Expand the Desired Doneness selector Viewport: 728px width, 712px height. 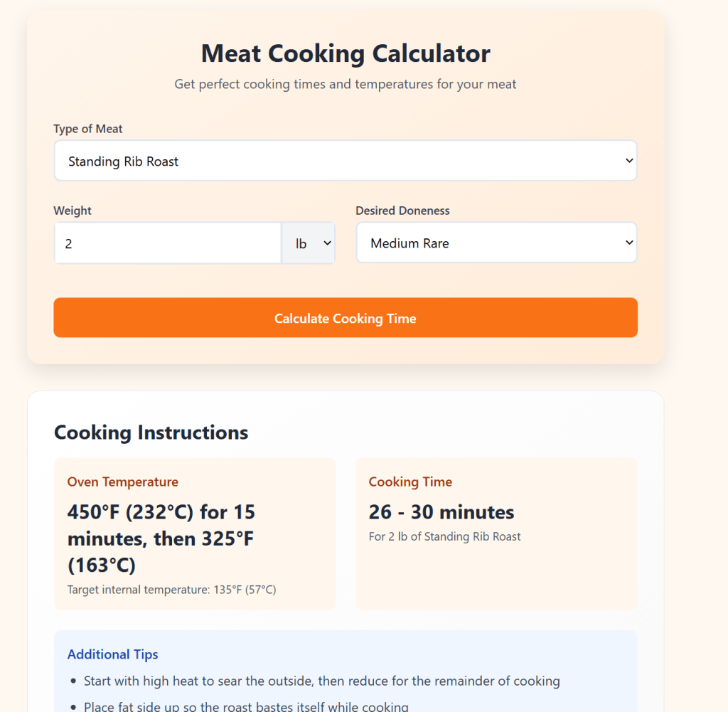click(x=496, y=243)
